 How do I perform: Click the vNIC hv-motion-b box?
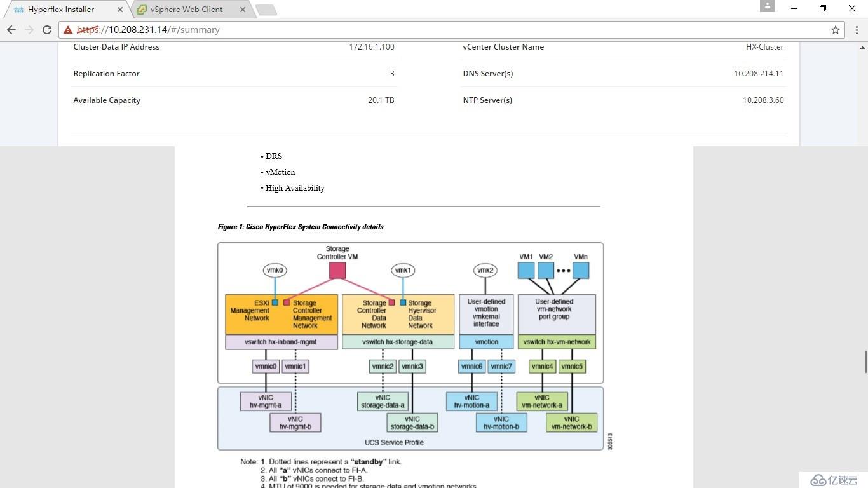(x=501, y=423)
